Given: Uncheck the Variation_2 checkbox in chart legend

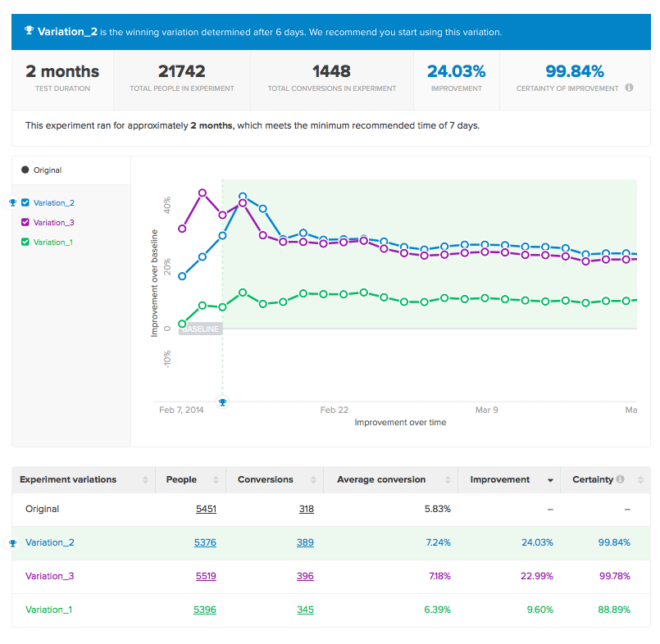Looking at the screenshot, I should pos(25,203).
